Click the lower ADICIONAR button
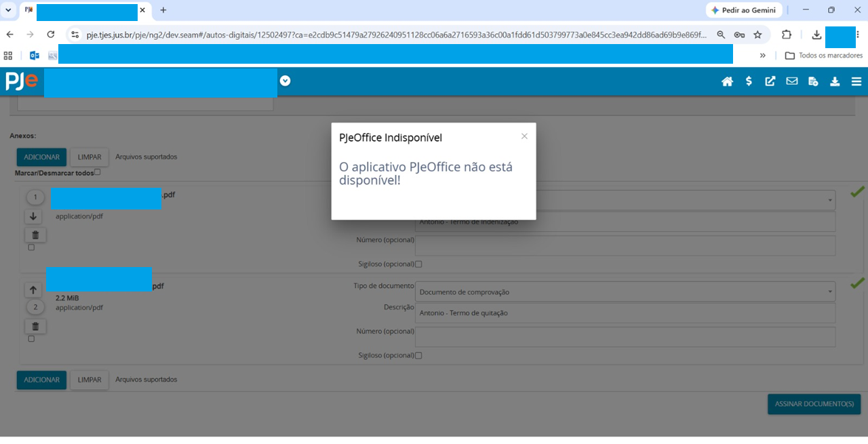The image size is (868, 444). (x=42, y=380)
